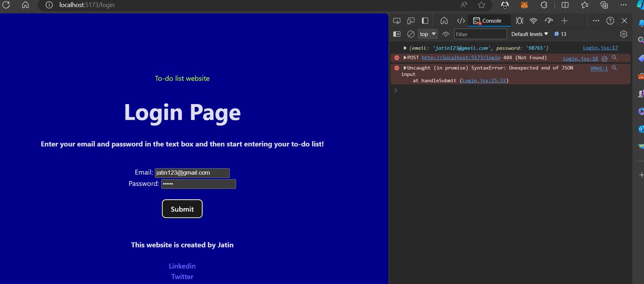The width and height of the screenshot is (644, 284).
Task: Select the Inspect element tool in DevTools
Action: [x=397, y=20]
